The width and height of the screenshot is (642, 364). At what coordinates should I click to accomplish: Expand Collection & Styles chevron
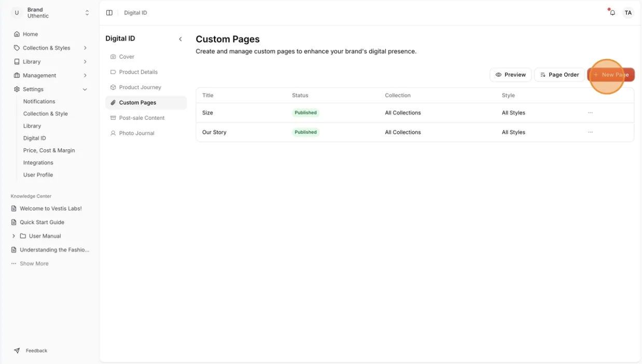[x=85, y=48]
